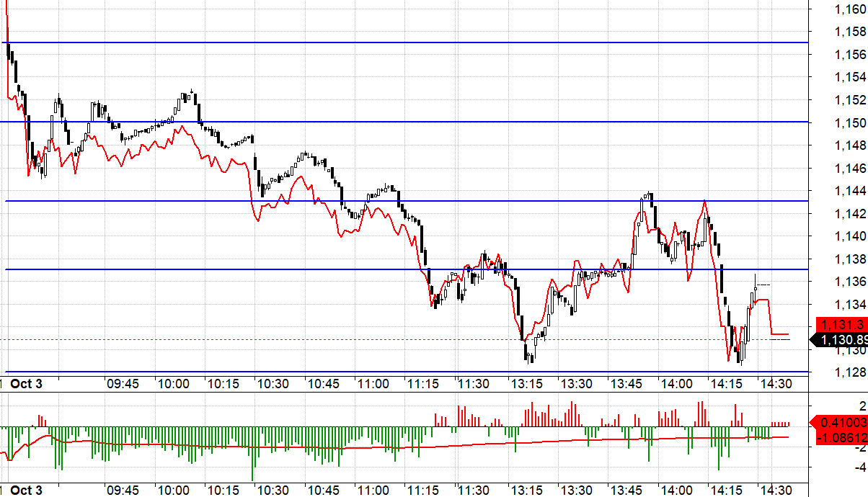Click the 1,160 label on price axis
Screen dimensions: 868x497
pyautogui.click(x=849, y=9)
